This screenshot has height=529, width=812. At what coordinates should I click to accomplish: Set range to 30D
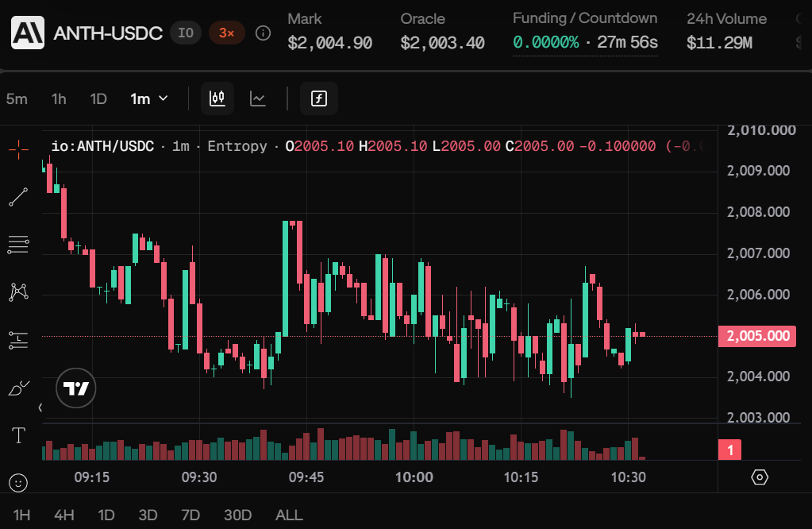tap(237, 515)
